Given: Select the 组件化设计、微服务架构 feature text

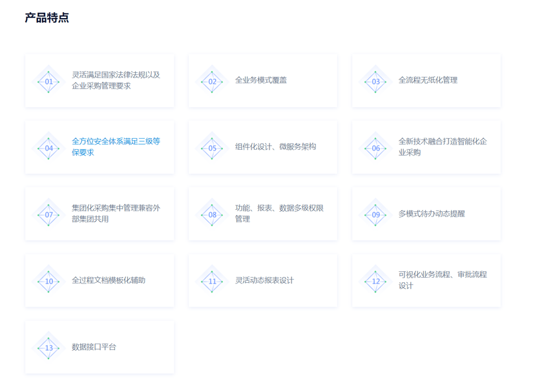Looking at the screenshot, I should coord(275,147).
